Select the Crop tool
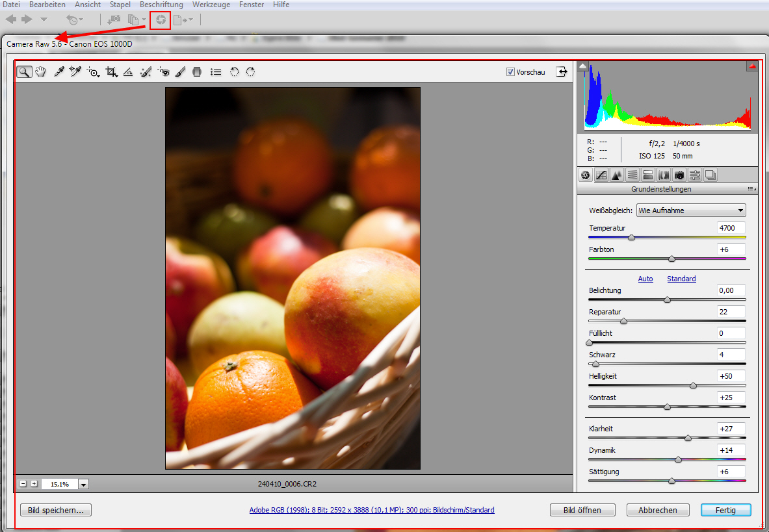Screen dimensions: 769x532 coord(111,72)
